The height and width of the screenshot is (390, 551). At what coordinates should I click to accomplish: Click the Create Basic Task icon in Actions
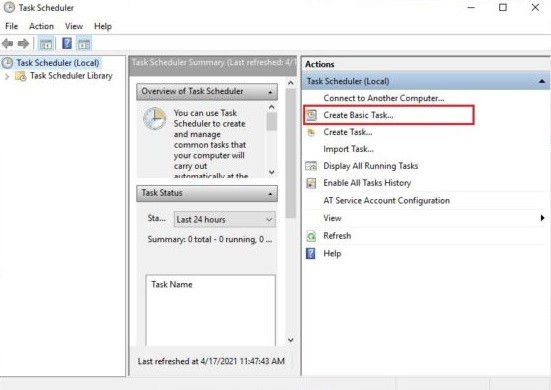[311, 115]
